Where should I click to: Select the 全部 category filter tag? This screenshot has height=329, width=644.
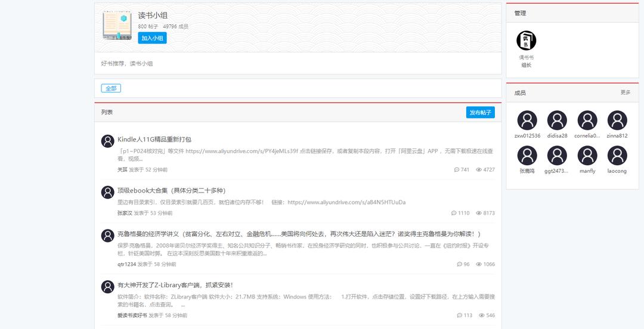point(111,88)
